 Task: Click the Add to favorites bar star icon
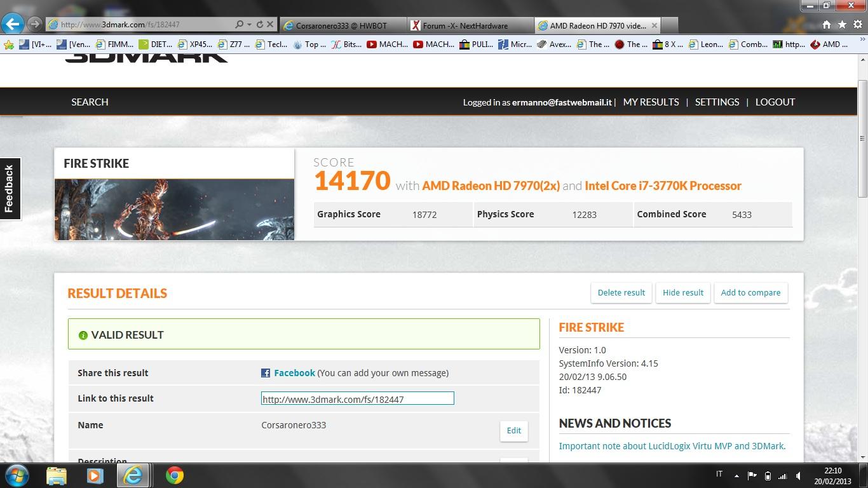pos(9,44)
